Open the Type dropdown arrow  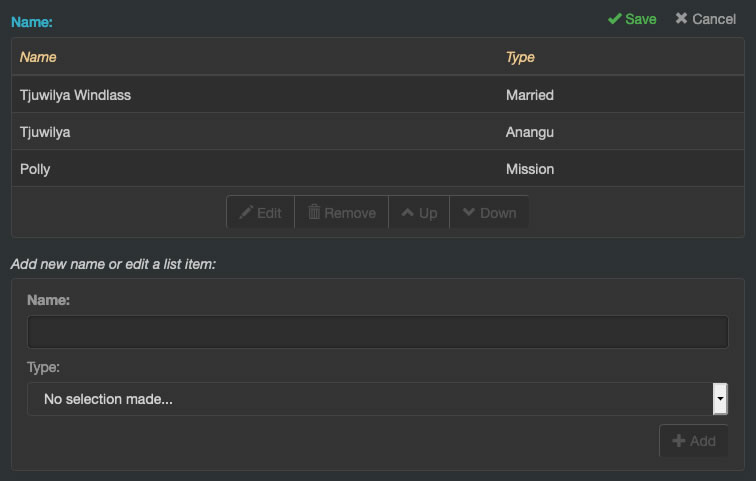[x=720, y=399]
